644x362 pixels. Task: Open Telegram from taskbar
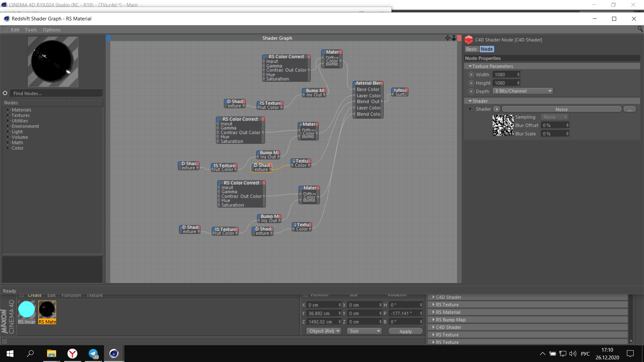coord(93,354)
